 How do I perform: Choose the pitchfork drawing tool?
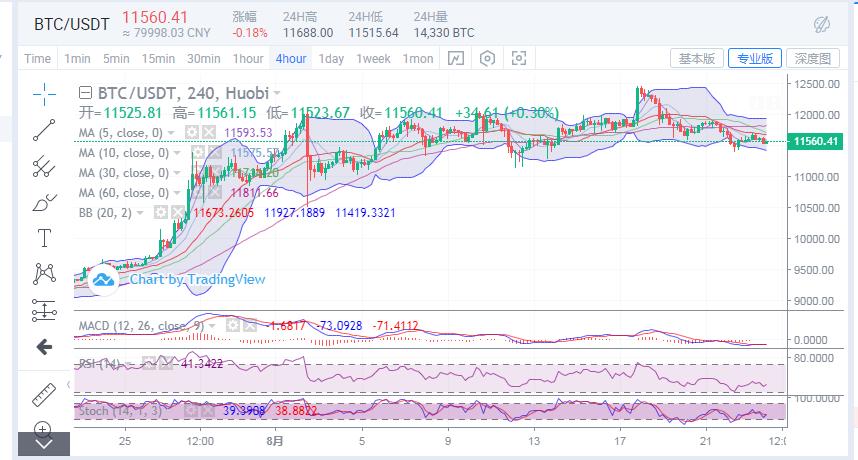(44, 166)
